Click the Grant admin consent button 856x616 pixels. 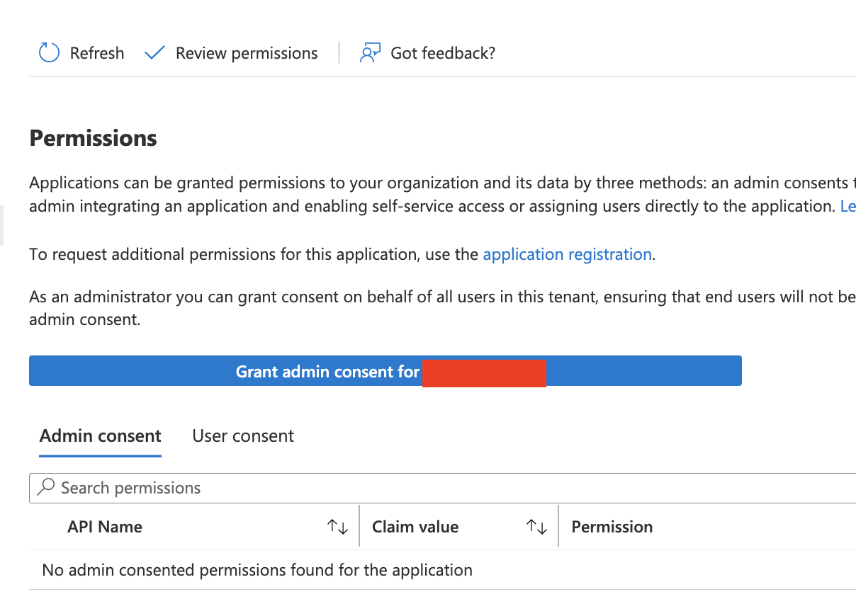(x=385, y=370)
